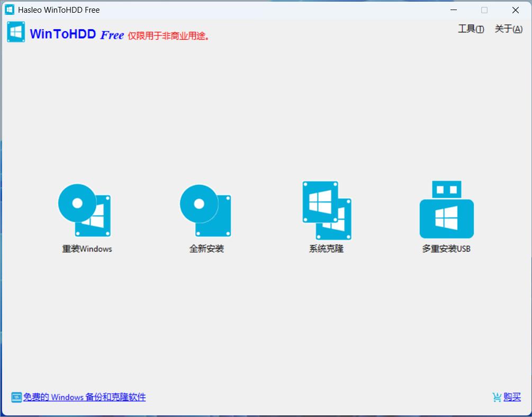The height and width of the screenshot is (417, 532).
Task: Select the 全新安装 disc icon
Action: (x=205, y=209)
